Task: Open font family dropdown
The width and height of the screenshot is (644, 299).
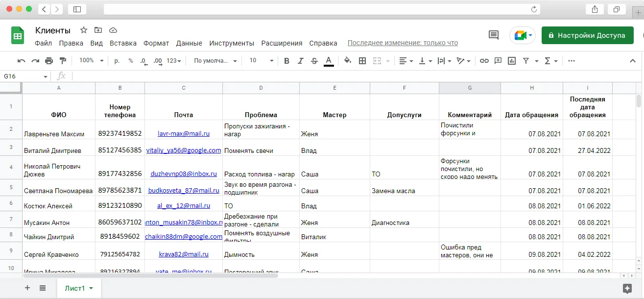Action: coord(215,61)
